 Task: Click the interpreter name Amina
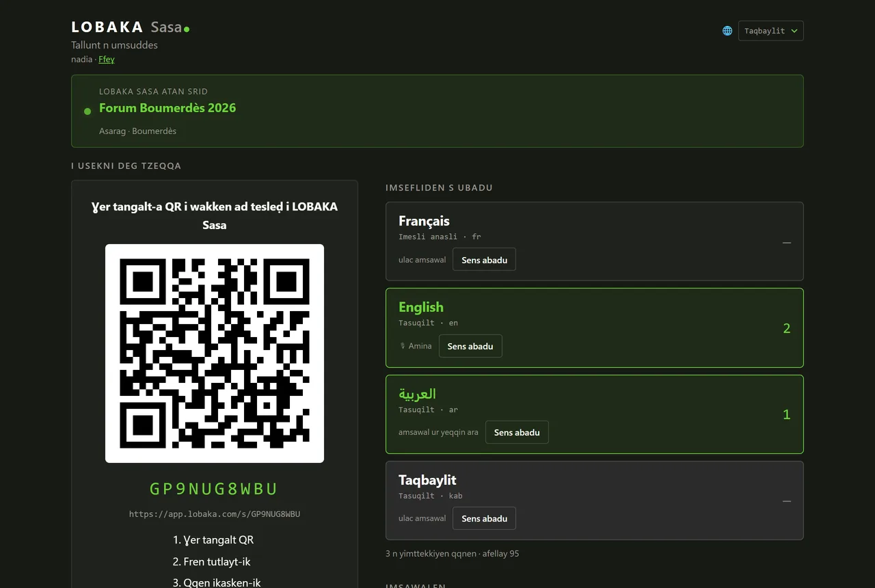420,346
